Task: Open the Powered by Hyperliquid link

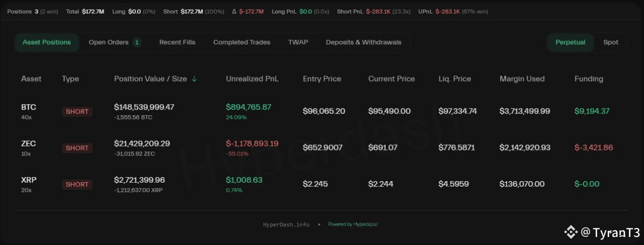Action: (353, 224)
